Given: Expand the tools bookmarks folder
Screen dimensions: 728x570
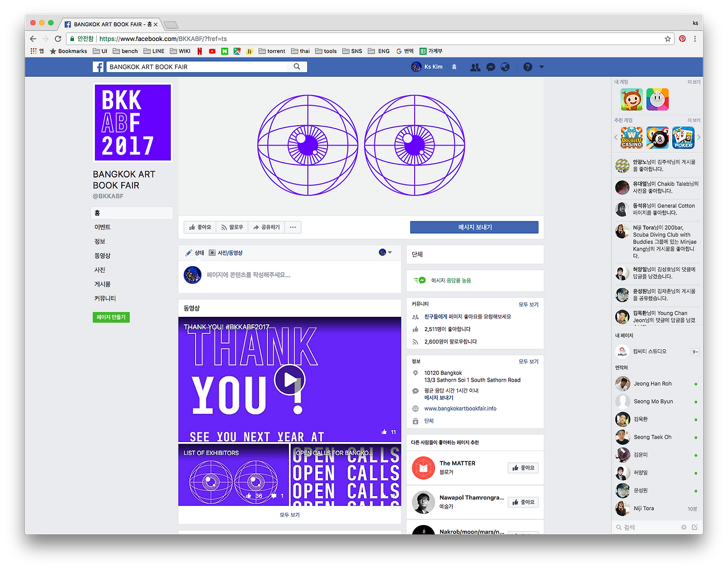Looking at the screenshot, I should pyautogui.click(x=326, y=51).
